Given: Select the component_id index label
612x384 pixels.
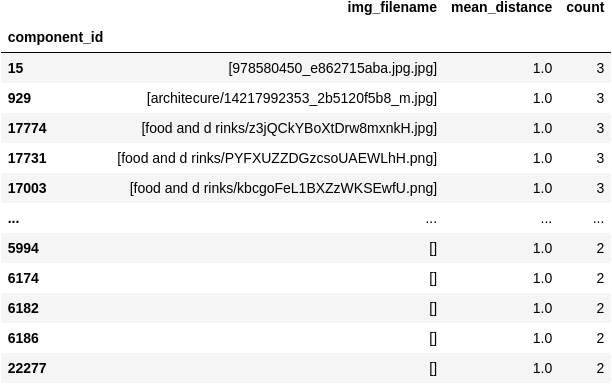Looking at the screenshot, I should [x=55, y=37].
